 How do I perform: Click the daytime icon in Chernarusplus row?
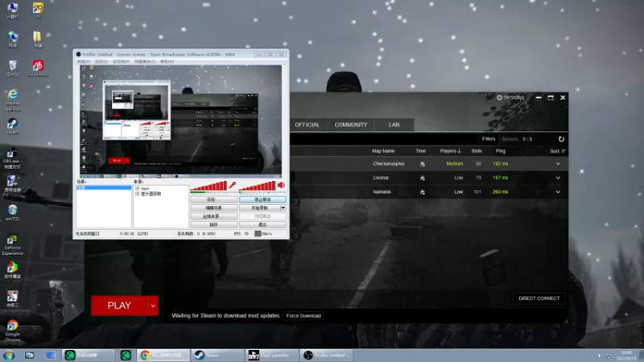point(422,164)
